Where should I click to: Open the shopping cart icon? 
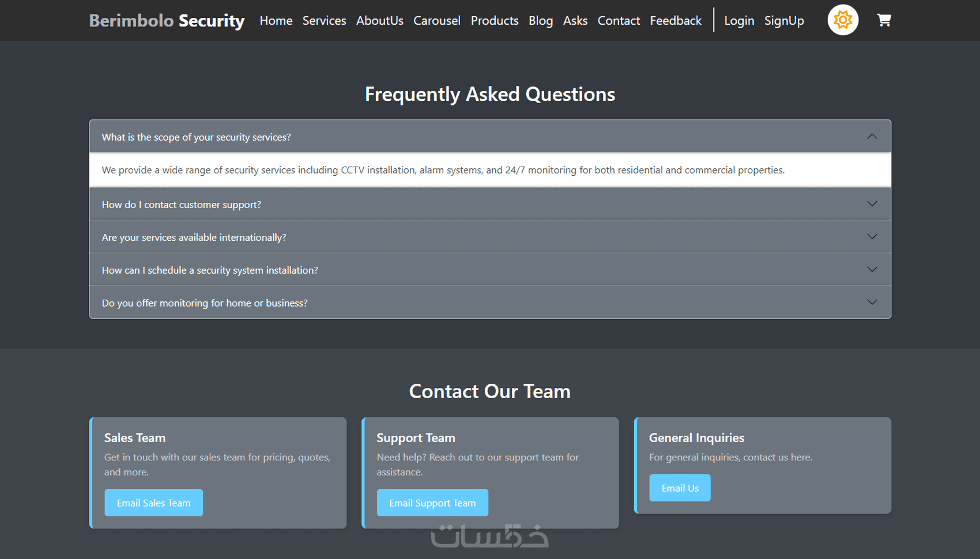pyautogui.click(x=884, y=21)
